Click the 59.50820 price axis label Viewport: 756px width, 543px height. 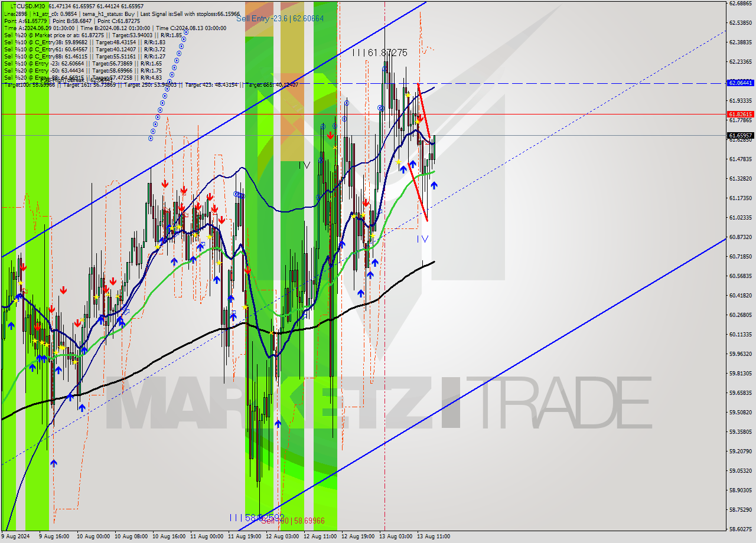[741, 412]
